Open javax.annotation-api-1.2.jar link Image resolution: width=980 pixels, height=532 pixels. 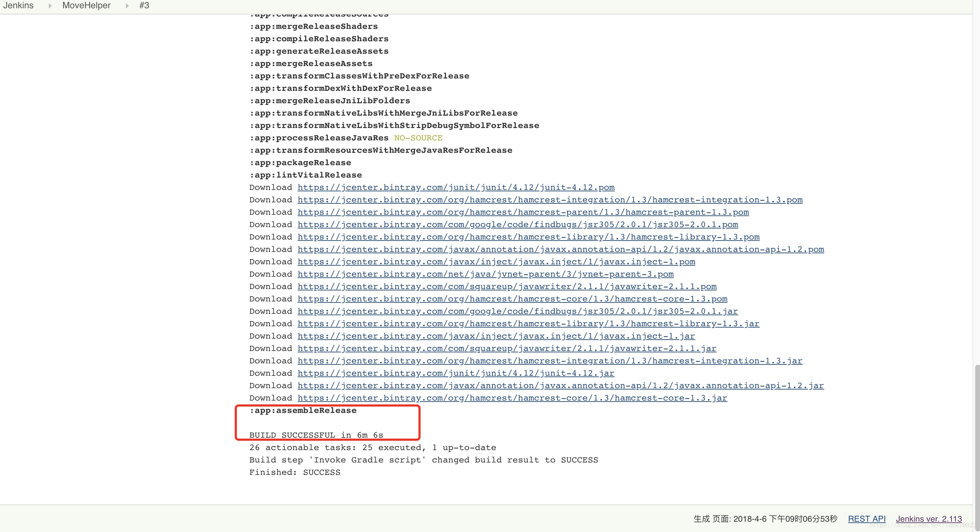(560, 386)
